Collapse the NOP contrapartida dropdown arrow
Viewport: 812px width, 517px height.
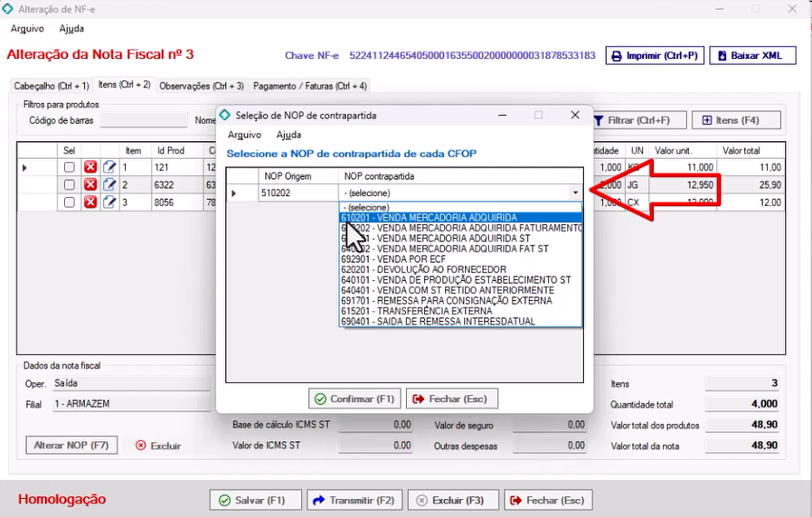575,193
